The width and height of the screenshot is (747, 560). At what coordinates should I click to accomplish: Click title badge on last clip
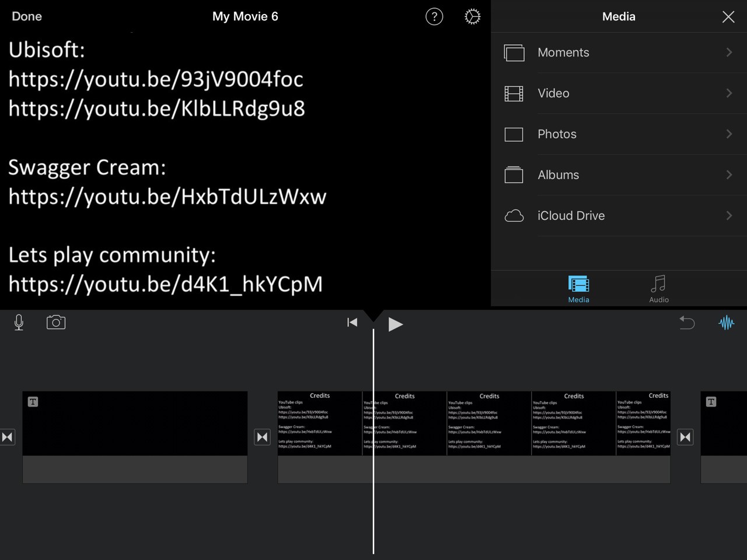click(x=711, y=402)
